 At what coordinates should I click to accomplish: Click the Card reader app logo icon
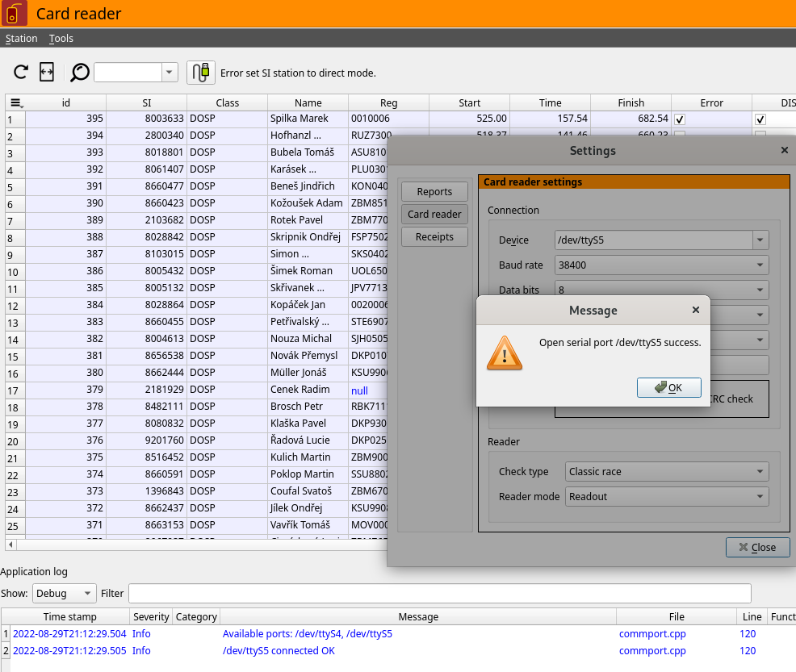[14, 14]
